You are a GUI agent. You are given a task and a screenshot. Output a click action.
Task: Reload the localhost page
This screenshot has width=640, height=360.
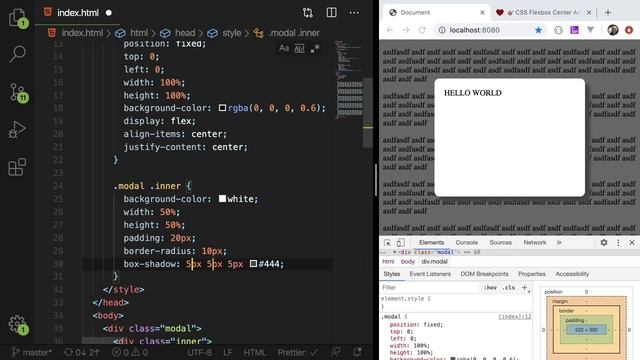click(x=422, y=30)
